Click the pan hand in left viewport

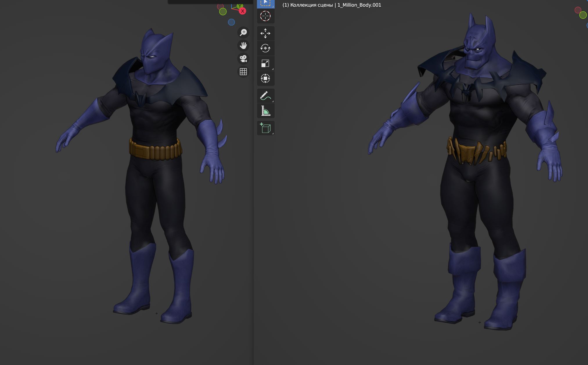[243, 46]
